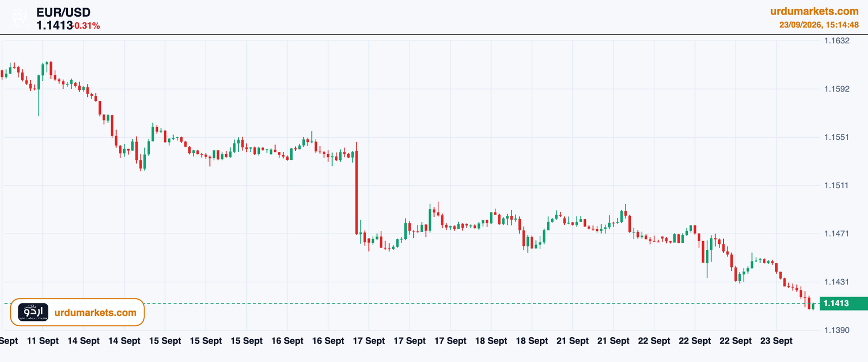Click the 1.1551 price axis label
The image size is (868, 362).
point(837,137)
